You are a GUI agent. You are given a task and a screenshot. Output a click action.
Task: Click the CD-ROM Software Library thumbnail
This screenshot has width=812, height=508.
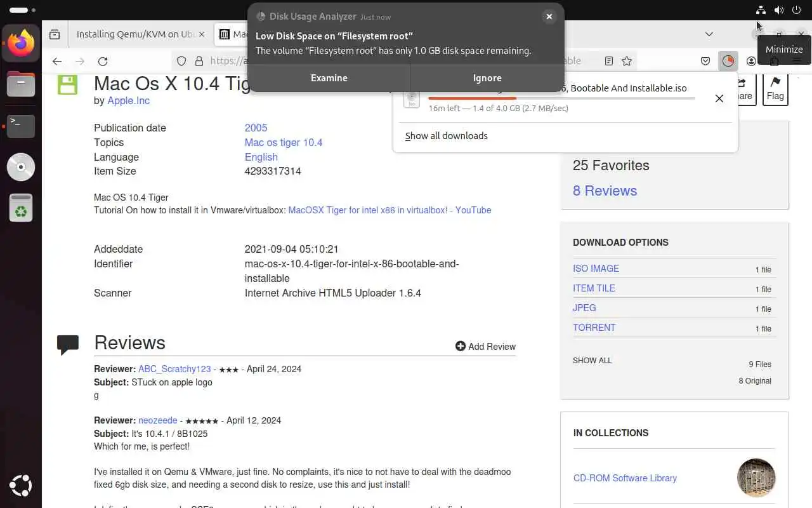point(756,478)
